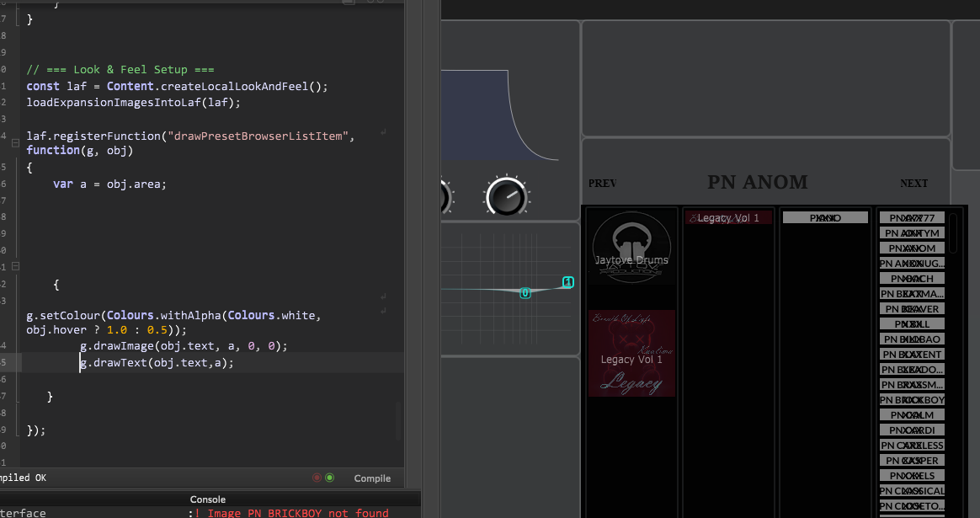Pick the PN BRICKBOY preset
The height and width of the screenshot is (518, 980).
pos(912,400)
